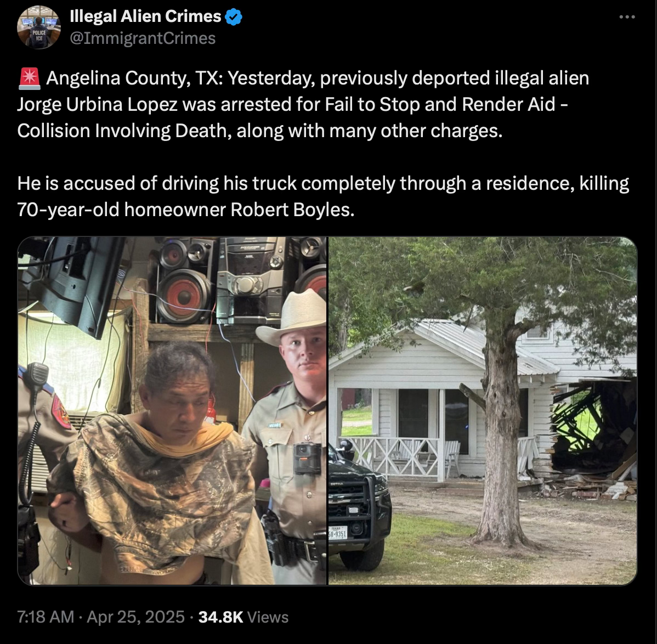View the 34.8K Views count
This screenshot has height=644, width=657.
tap(243, 617)
